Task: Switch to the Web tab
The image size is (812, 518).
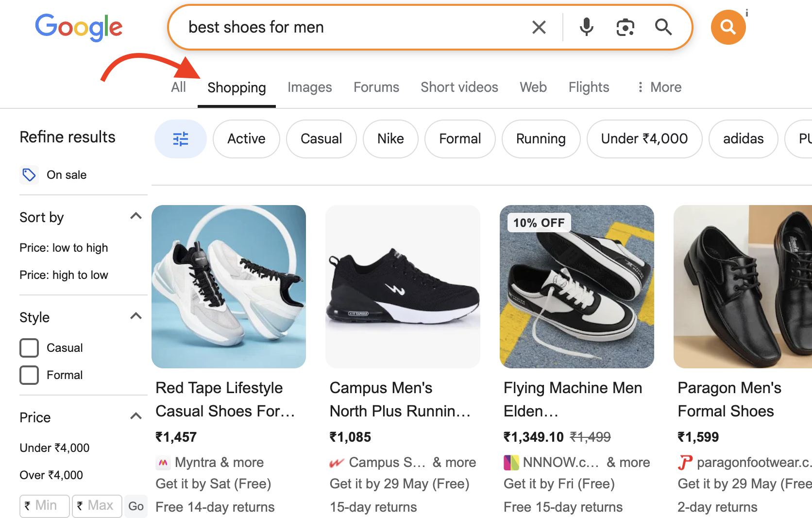Action: coord(533,87)
